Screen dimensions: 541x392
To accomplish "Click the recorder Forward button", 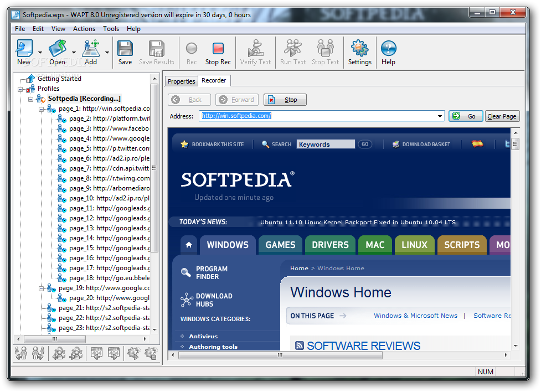I will (x=236, y=100).
